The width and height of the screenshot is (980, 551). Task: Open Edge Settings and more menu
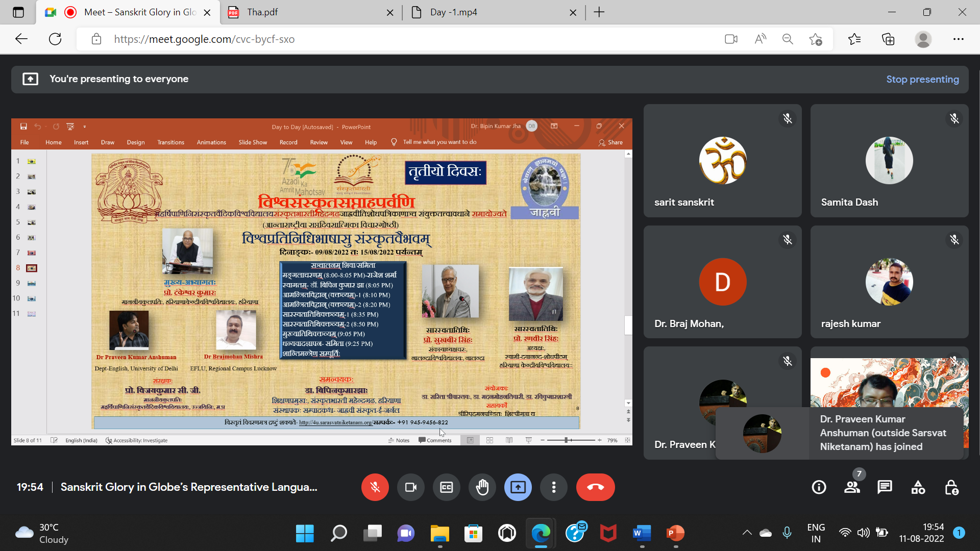(958, 39)
